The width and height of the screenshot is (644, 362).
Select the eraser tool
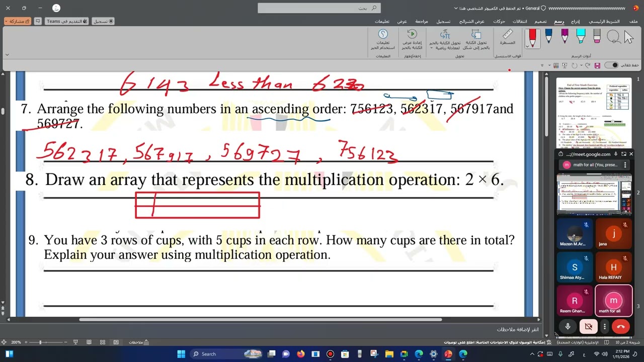click(597, 36)
